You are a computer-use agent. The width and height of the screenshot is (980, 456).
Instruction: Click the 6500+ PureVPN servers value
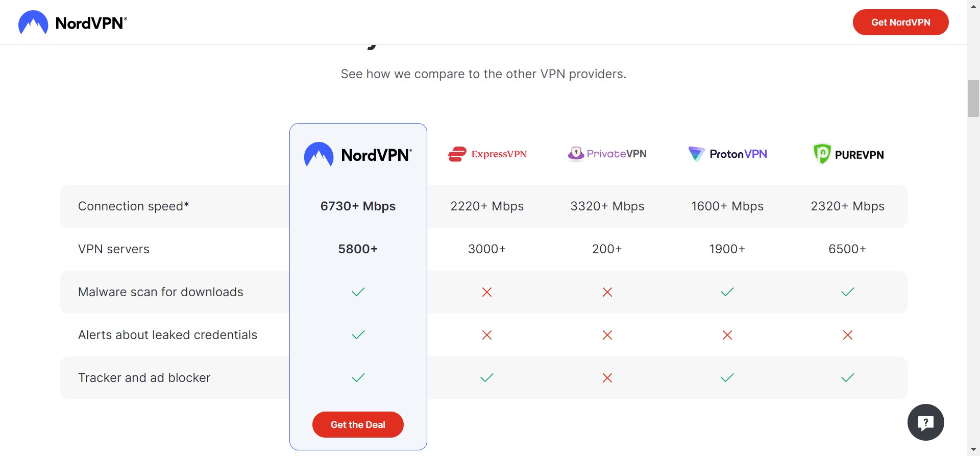pyautogui.click(x=847, y=249)
